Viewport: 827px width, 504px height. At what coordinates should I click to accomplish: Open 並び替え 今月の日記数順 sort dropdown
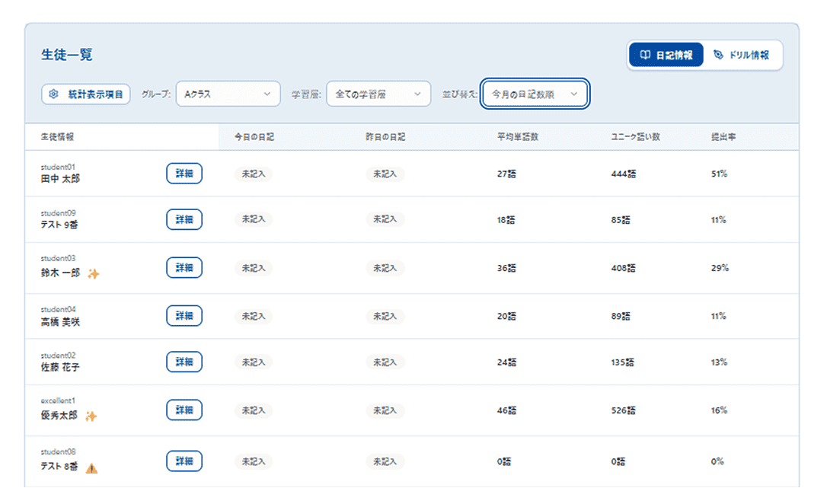click(535, 94)
